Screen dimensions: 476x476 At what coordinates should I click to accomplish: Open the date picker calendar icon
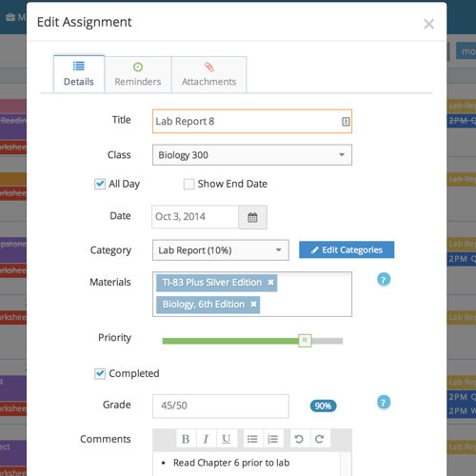tap(252, 217)
